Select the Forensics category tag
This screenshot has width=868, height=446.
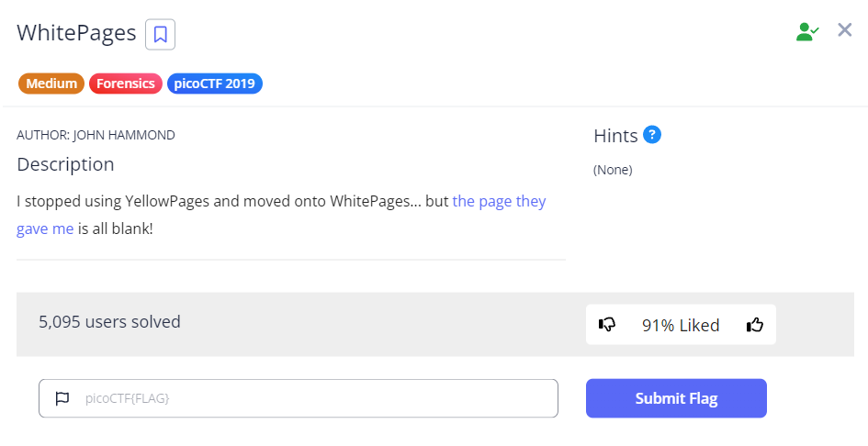pyautogui.click(x=126, y=84)
